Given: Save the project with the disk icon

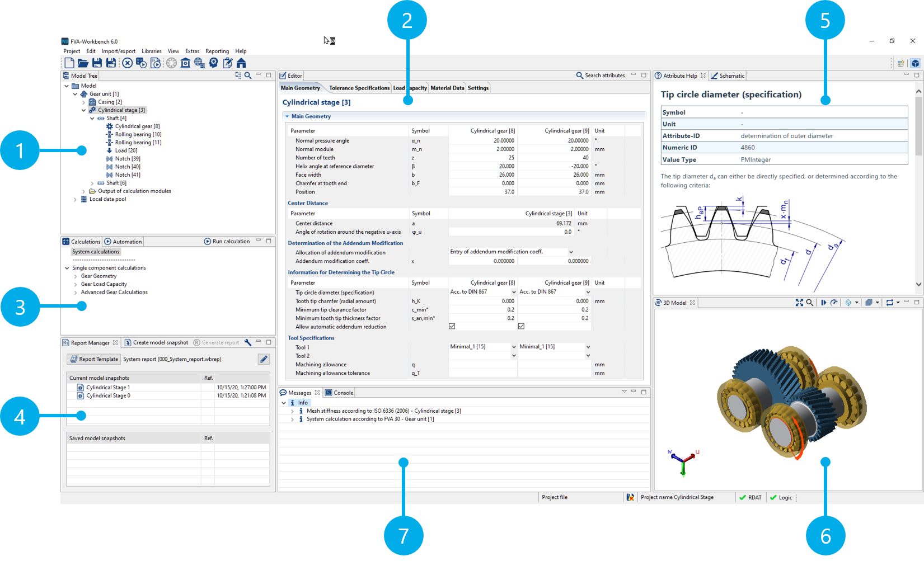Looking at the screenshot, I should tap(97, 63).
